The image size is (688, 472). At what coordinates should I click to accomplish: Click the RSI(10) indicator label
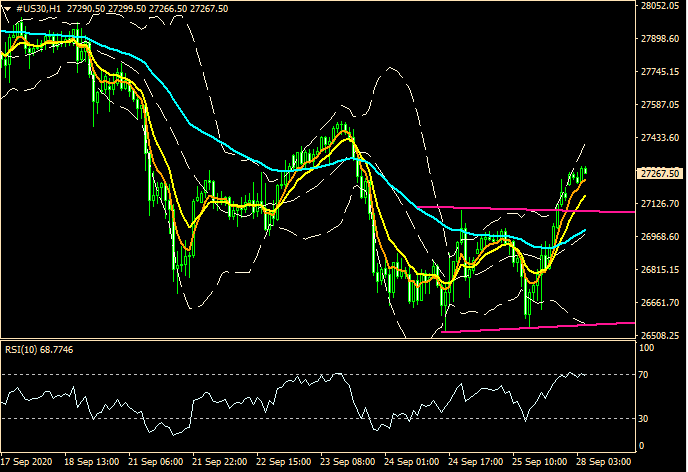[x=32, y=348]
